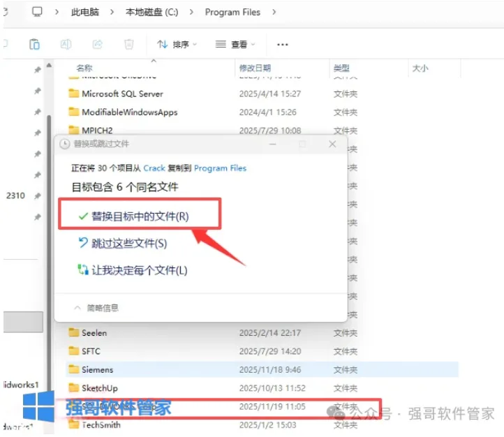Click the date 2025/10/13 11:52 cell
This screenshot has width=504, height=437.
pyautogui.click(x=272, y=388)
